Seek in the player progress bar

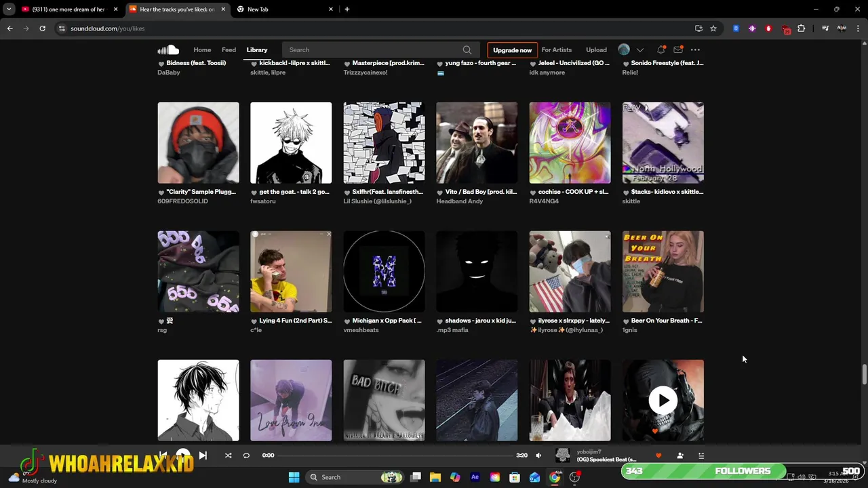[x=395, y=455]
